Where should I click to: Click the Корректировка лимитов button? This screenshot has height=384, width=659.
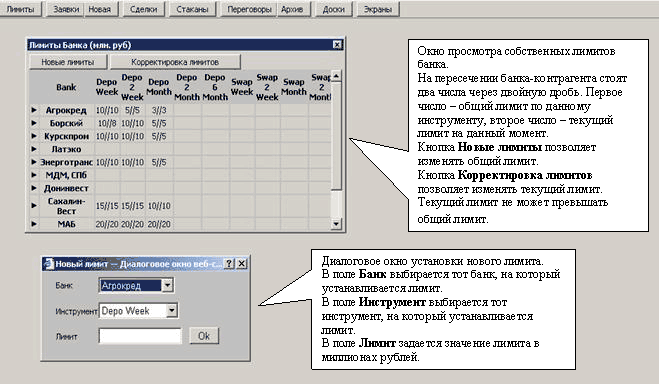tap(175, 62)
